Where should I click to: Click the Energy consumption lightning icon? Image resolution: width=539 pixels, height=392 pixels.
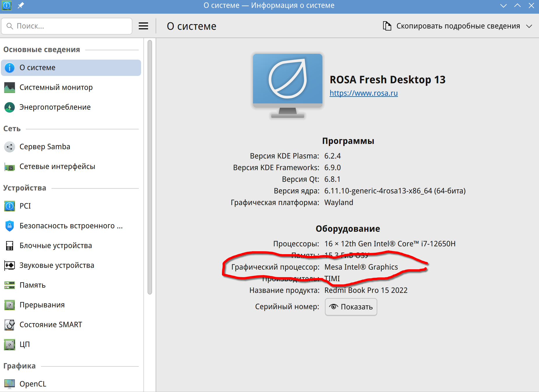click(x=10, y=107)
